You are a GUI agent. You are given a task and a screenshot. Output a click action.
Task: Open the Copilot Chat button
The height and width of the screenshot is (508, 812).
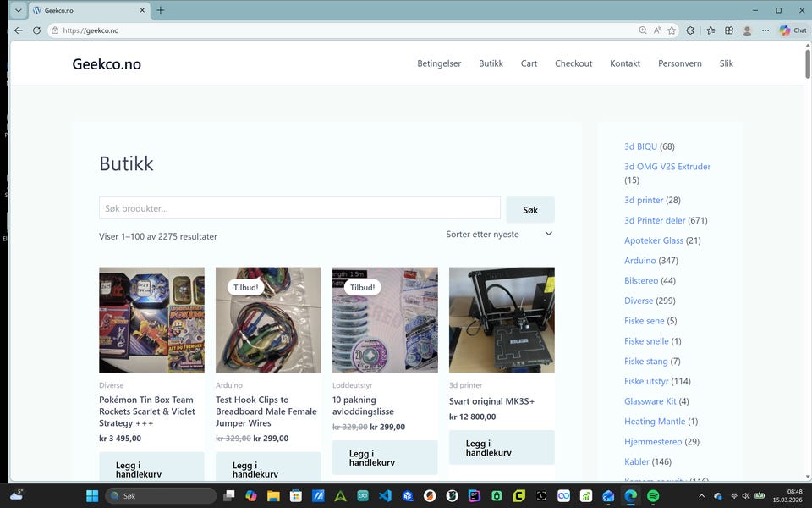click(793, 30)
